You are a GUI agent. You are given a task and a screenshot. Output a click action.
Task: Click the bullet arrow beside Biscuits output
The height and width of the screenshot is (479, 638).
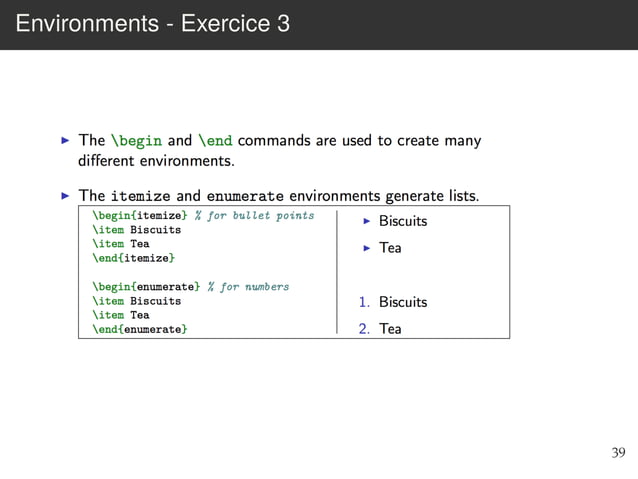(367, 221)
